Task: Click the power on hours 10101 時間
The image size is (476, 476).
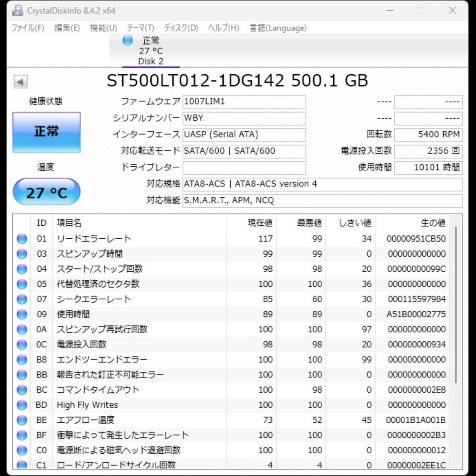Action: pyautogui.click(x=428, y=167)
